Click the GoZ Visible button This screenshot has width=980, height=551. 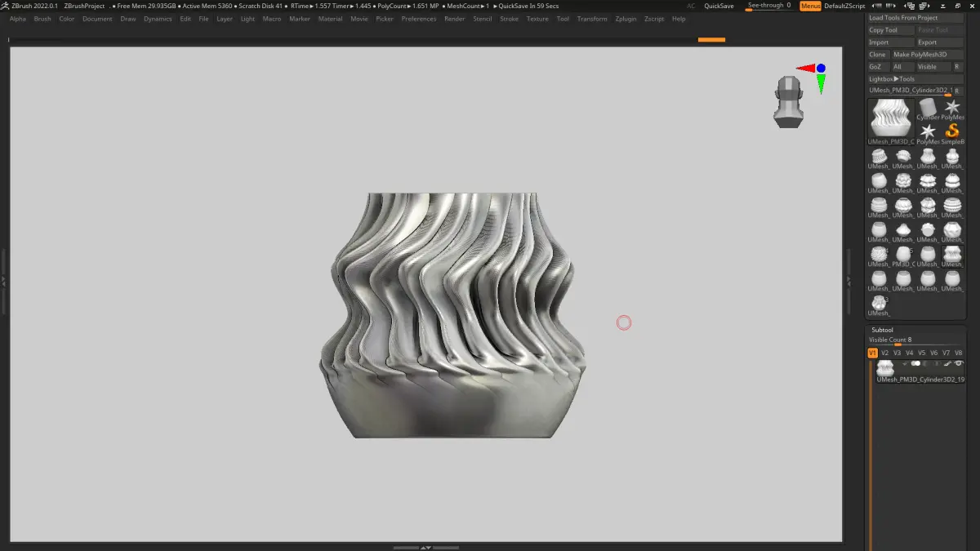pyautogui.click(x=934, y=67)
